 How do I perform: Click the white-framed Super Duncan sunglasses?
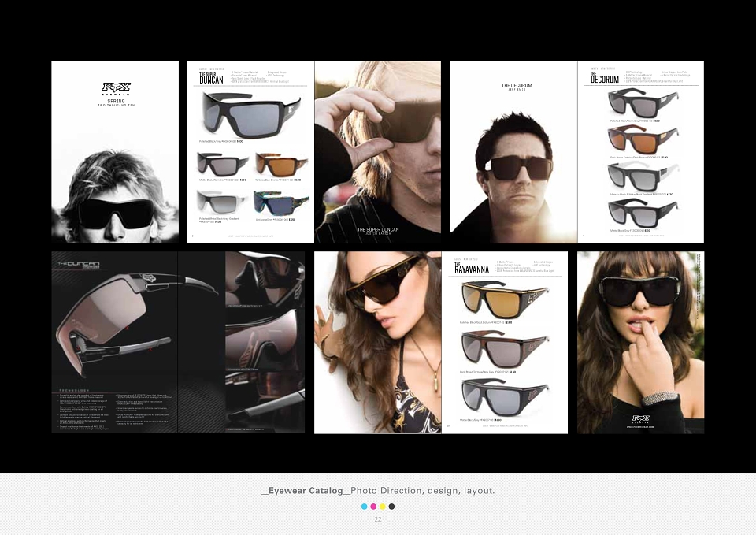(x=223, y=202)
